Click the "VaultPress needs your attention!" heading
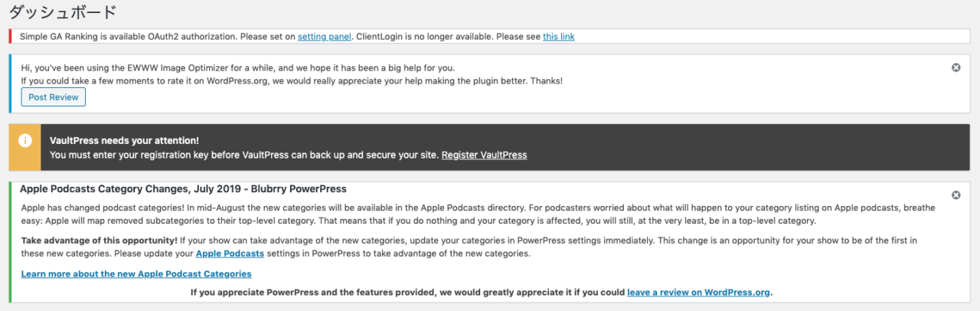This screenshot has height=311, width=980. click(124, 141)
